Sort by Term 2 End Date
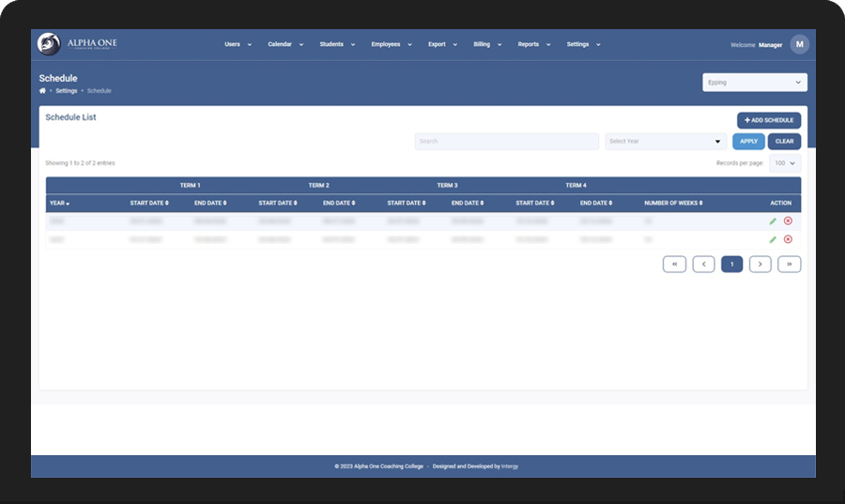Viewport: 845px width, 504px height. tap(339, 203)
